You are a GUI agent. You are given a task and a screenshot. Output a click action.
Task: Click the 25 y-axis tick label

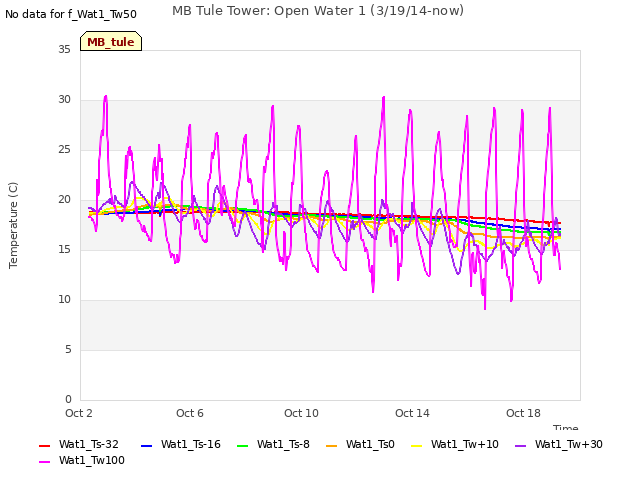64,150
